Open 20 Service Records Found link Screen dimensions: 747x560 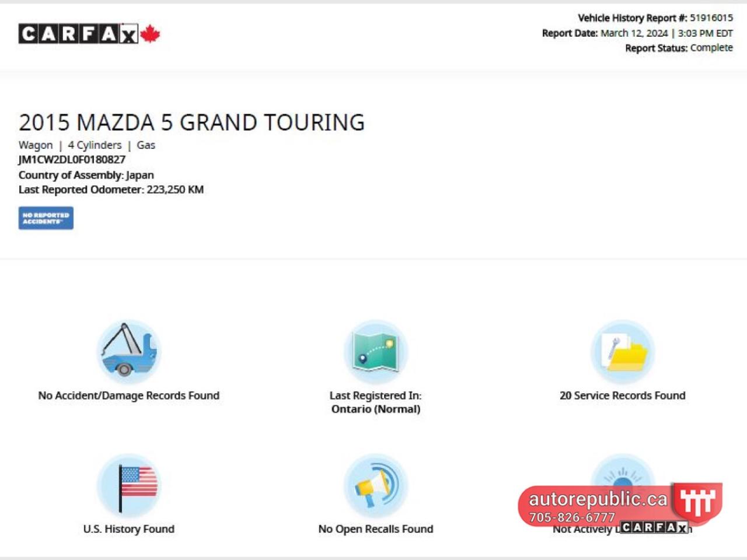[622, 395]
